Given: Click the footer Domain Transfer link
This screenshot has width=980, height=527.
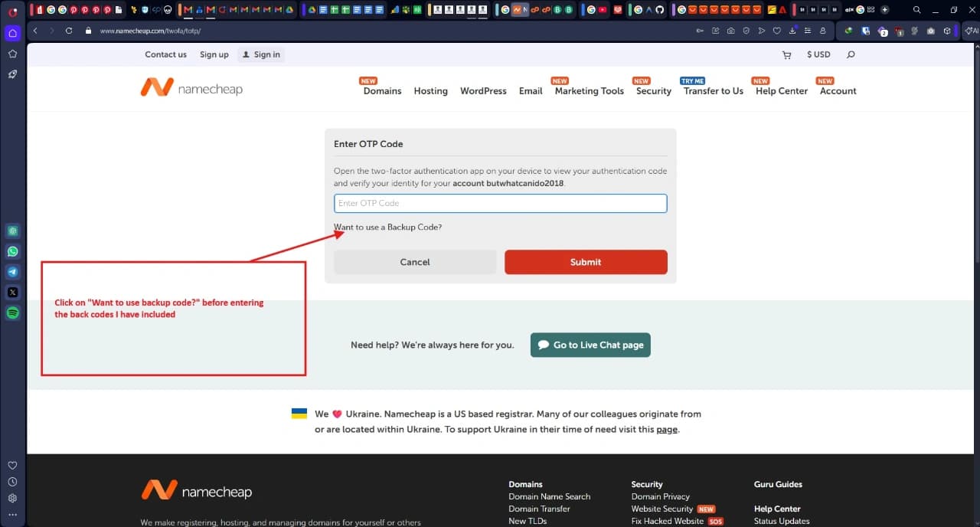Looking at the screenshot, I should click(x=540, y=509).
